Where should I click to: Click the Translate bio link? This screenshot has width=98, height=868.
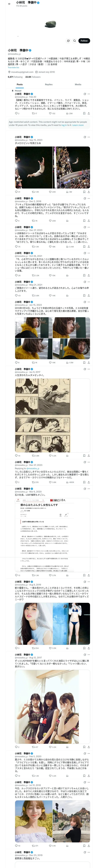click(14, 67)
